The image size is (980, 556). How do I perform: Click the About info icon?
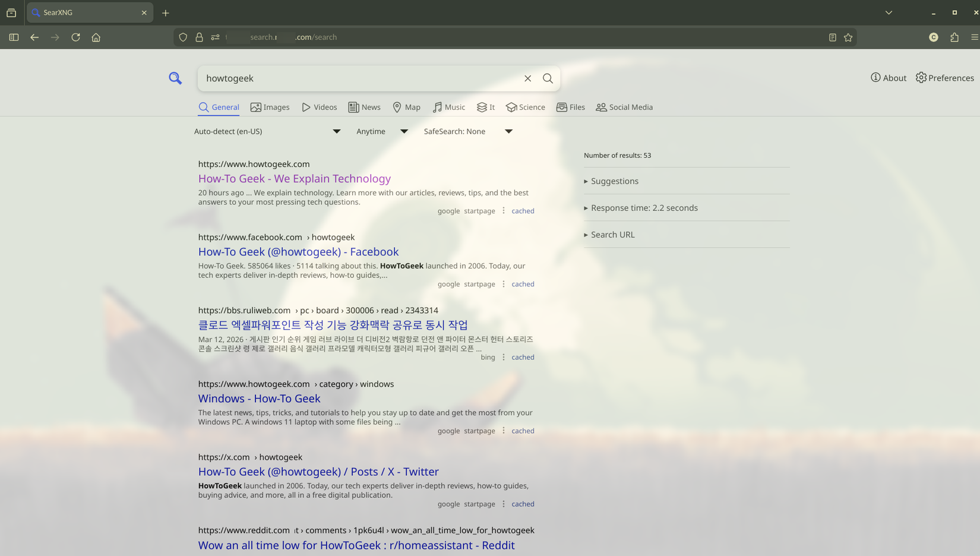pos(875,77)
